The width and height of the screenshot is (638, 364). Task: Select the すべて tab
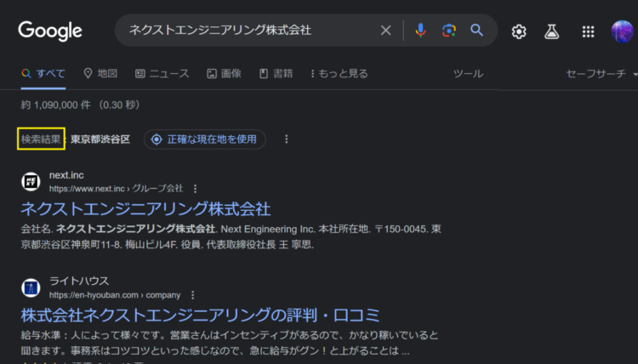[x=43, y=74]
